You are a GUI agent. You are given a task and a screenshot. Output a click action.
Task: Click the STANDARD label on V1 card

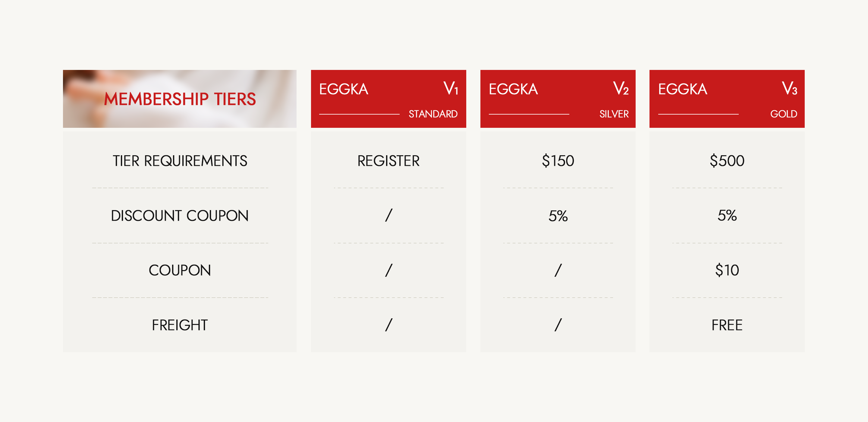[x=433, y=114]
